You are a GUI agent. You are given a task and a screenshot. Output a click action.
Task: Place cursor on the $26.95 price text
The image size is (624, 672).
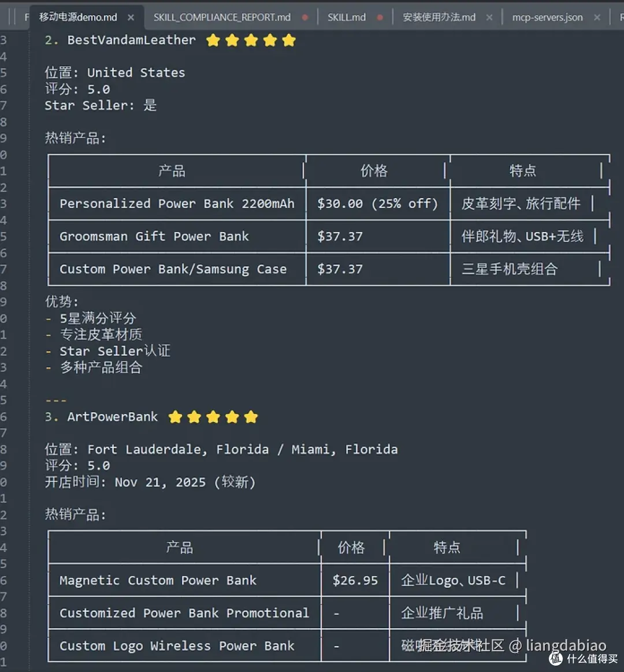pos(355,580)
